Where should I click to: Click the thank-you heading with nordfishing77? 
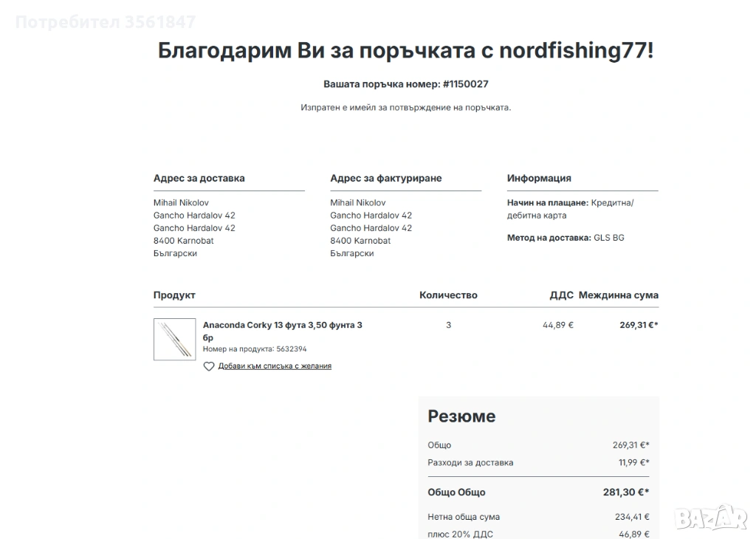405,51
